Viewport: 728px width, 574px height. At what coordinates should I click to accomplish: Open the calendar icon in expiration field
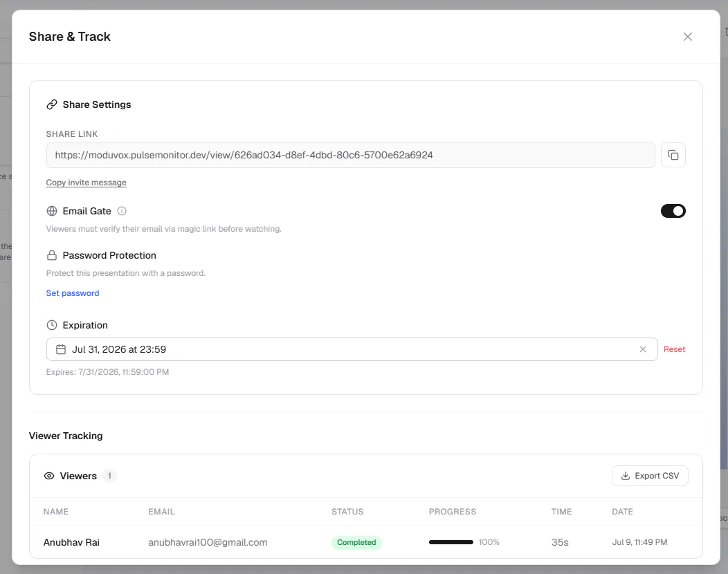coord(61,349)
